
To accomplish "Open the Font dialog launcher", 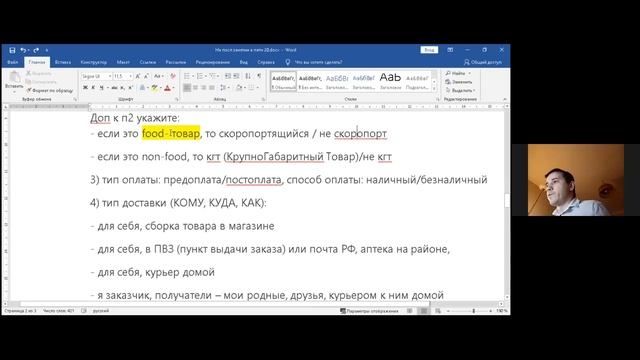I will [x=177, y=99].
